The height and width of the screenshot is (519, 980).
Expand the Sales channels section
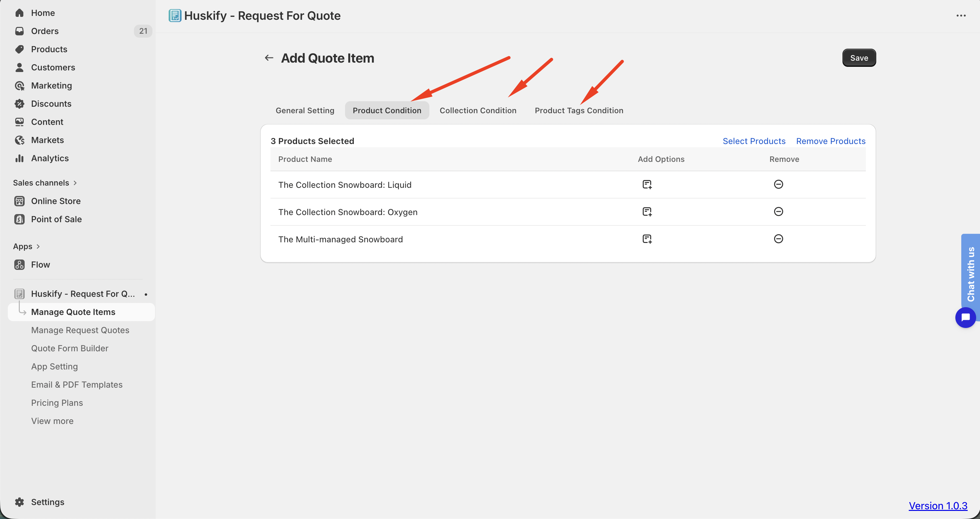(x=45, y=183)
